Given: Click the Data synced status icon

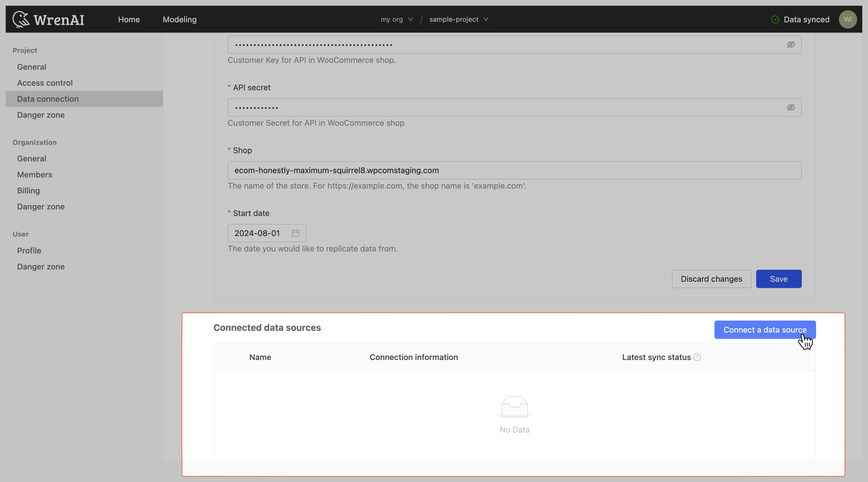Looking at the screenshot, I should [x=775, y=19].
